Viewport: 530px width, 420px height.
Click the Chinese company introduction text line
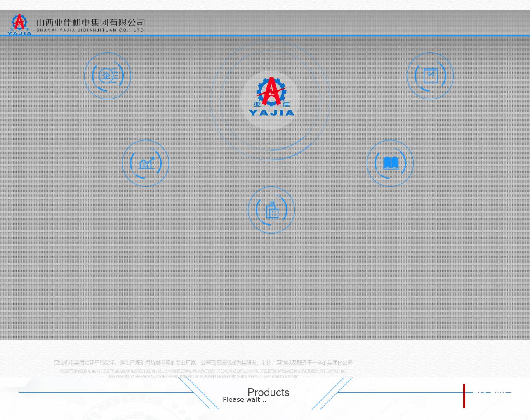(x=203, y=363)
